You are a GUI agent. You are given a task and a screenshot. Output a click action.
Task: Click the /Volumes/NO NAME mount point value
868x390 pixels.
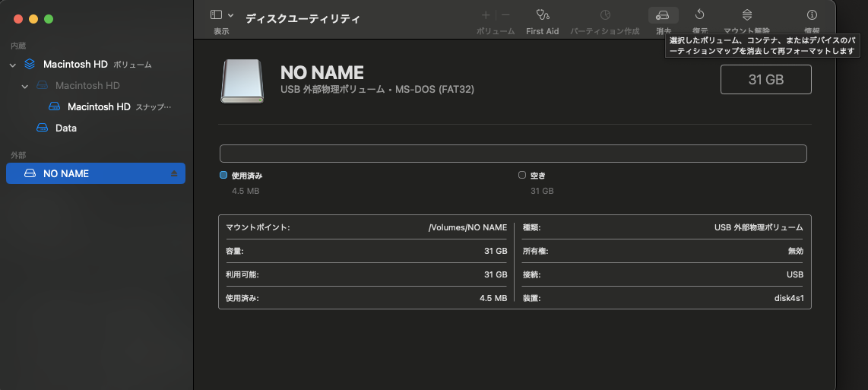[467, 227]
